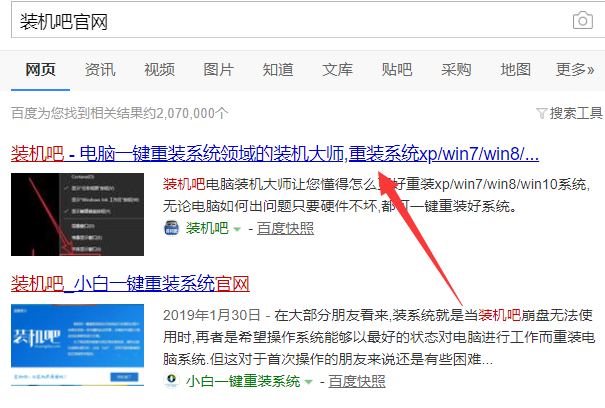Click the green 装机吧 source link
The height and width of the screenshot is (408, 605).
(207, 228)
